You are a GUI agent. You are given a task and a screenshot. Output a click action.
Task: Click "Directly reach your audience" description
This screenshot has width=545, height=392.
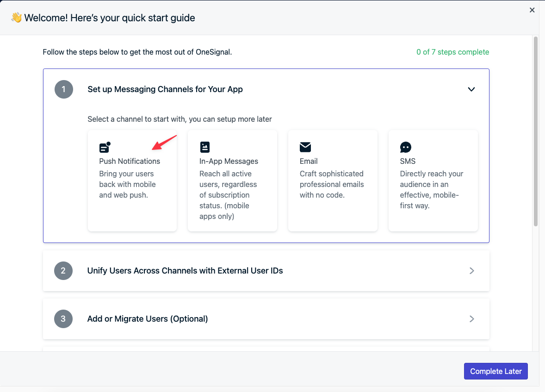tap(431, 190)
